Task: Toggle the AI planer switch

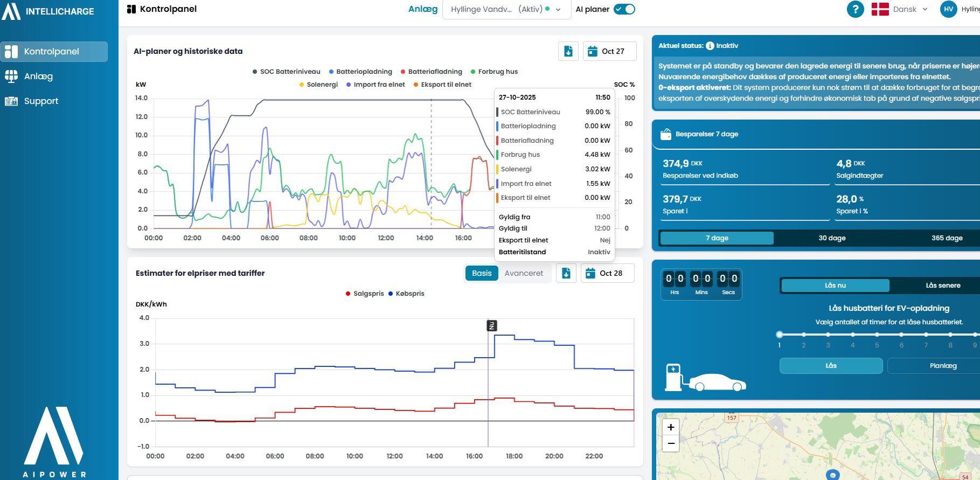Action: [x=624, y=9]
